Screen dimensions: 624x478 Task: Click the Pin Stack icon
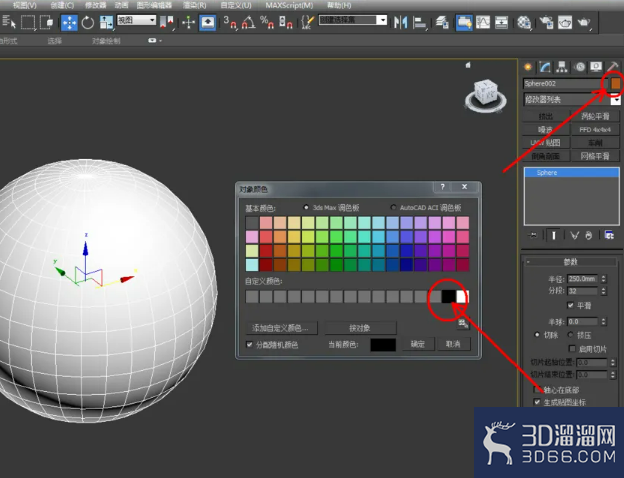(532, 236)
